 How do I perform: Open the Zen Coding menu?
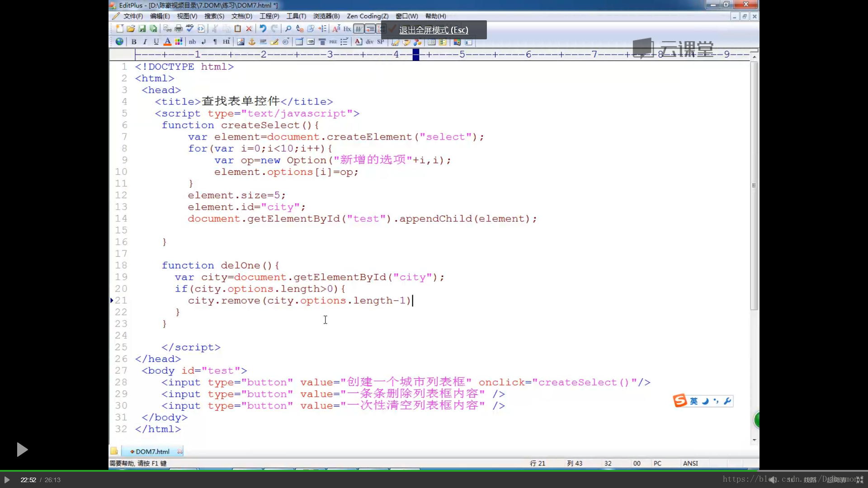[x=367, y=16]
